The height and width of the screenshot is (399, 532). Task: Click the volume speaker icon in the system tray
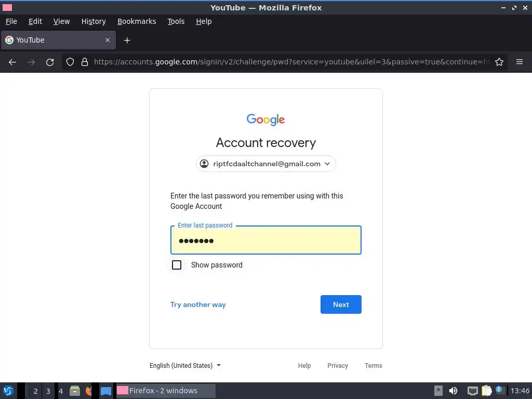point(453,391)
